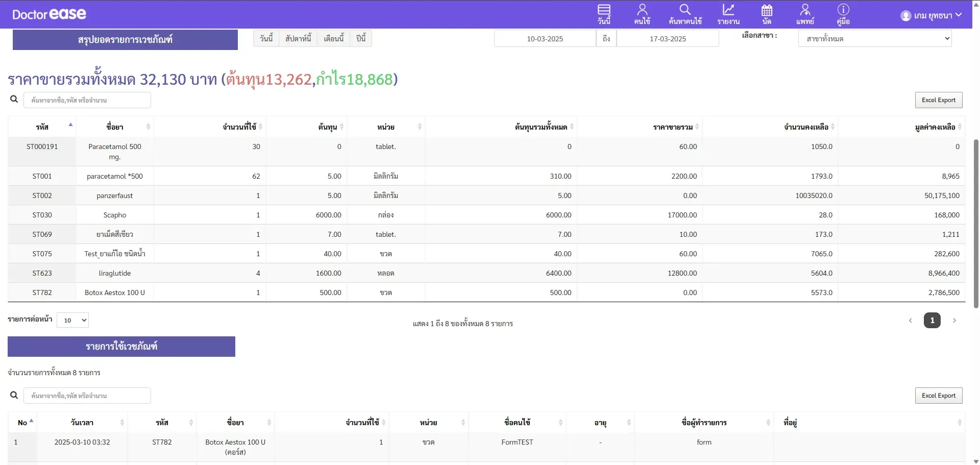The width and height of the screenshot is (980, 465).
Task: Select the สัปดาห์นี้ (this week) filter tab
Action: click(x=298, y=39)
